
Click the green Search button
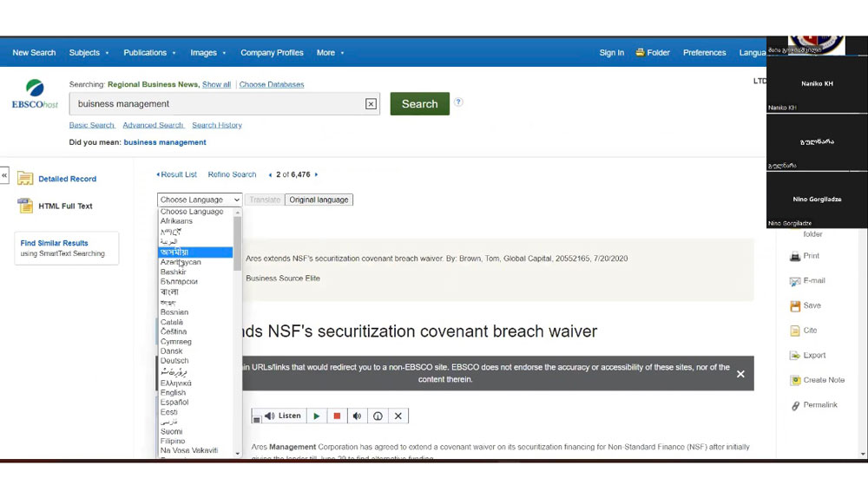pyautogui.click(x=419, y=104)
